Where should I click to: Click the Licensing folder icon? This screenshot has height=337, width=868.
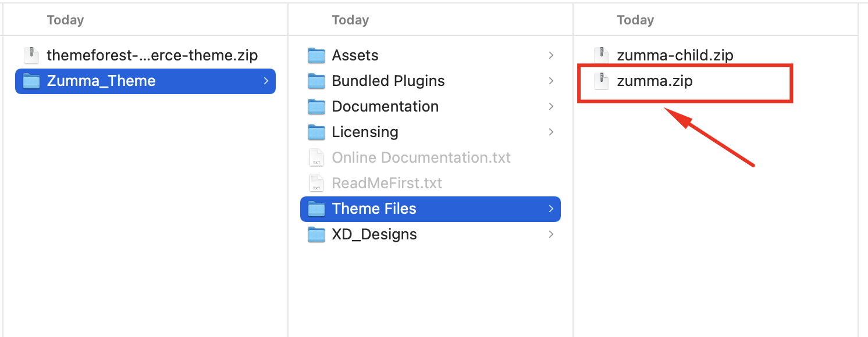316,132
